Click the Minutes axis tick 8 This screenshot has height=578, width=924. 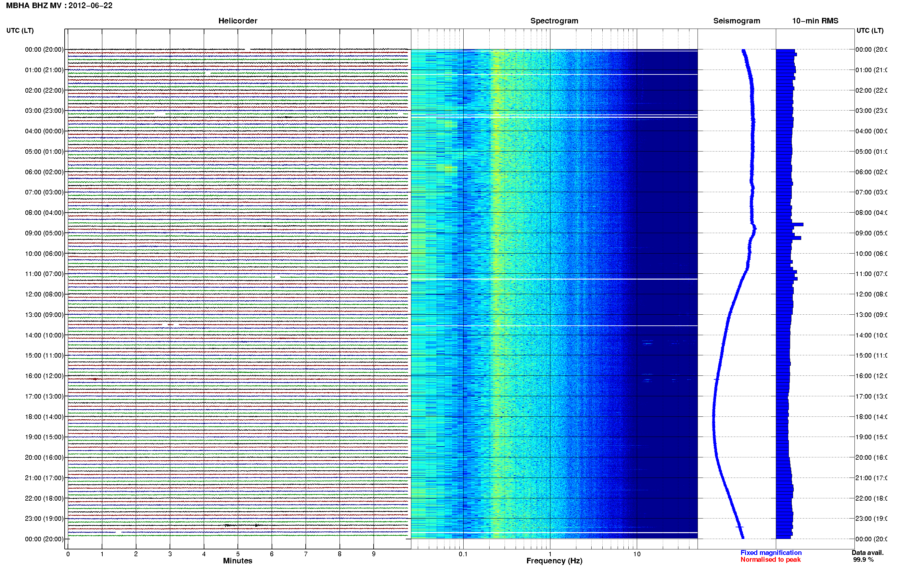tap(340, 554)
